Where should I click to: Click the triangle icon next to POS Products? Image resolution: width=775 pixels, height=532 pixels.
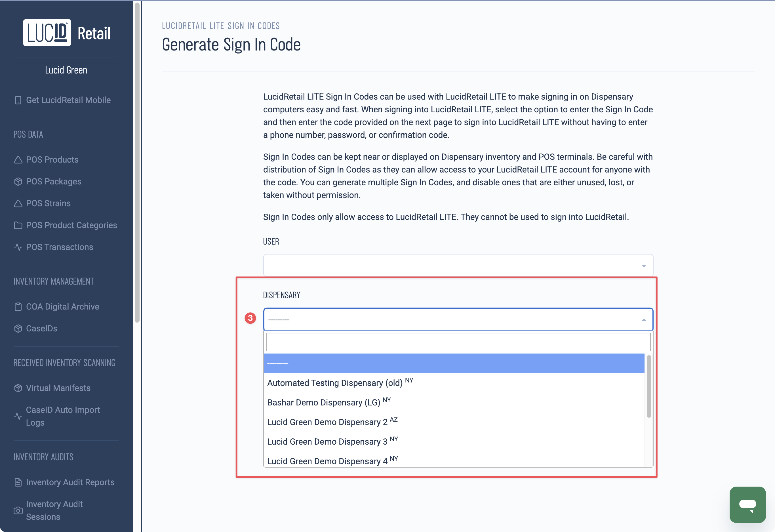[18, 160]
